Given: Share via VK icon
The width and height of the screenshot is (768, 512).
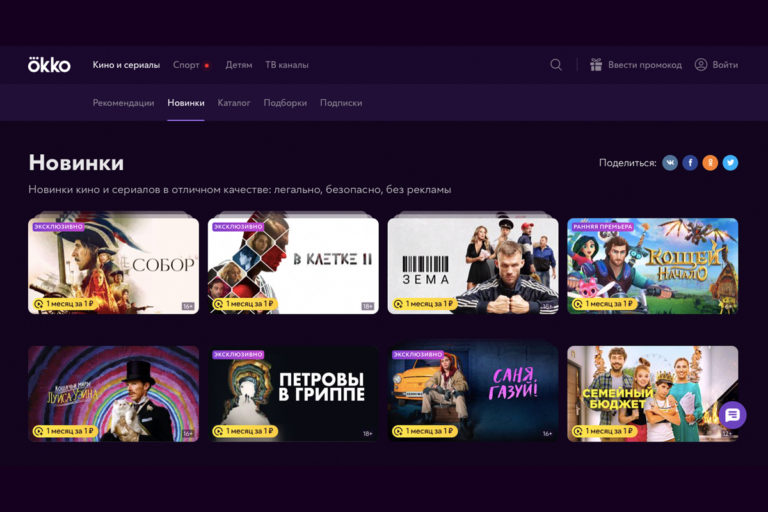Looking at the screenshot, I should coord(670,163).
